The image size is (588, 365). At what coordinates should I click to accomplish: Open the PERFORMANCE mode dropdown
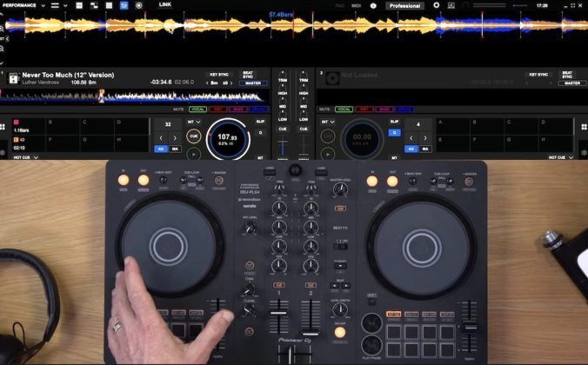pos(23,5)
